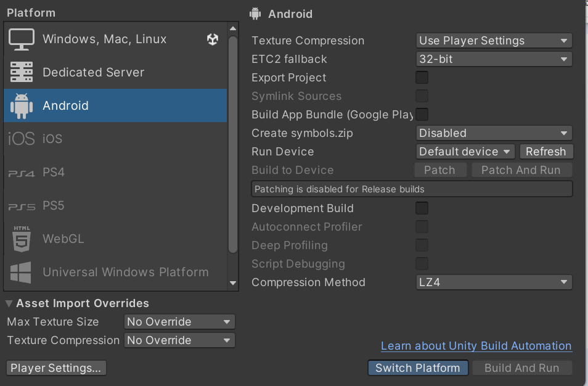
Task: Select the Dedicated Server platform row
Action: click(x=115, y=72)
